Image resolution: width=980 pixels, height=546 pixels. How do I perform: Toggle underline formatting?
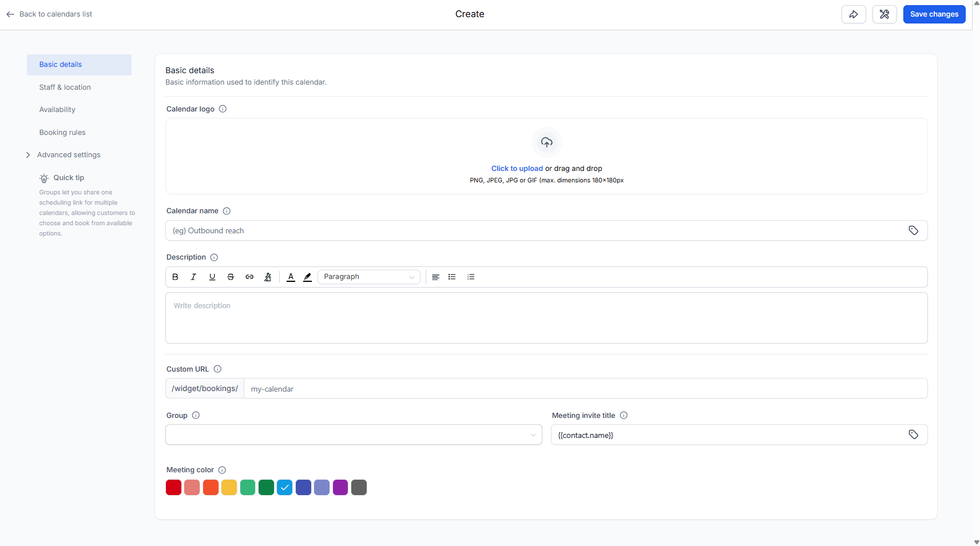212,277
